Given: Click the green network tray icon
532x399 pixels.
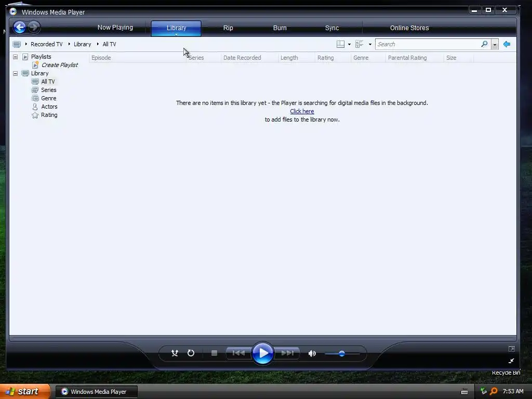Looking at the screenshot, I should pyautogui.click(x=484, y=391).
